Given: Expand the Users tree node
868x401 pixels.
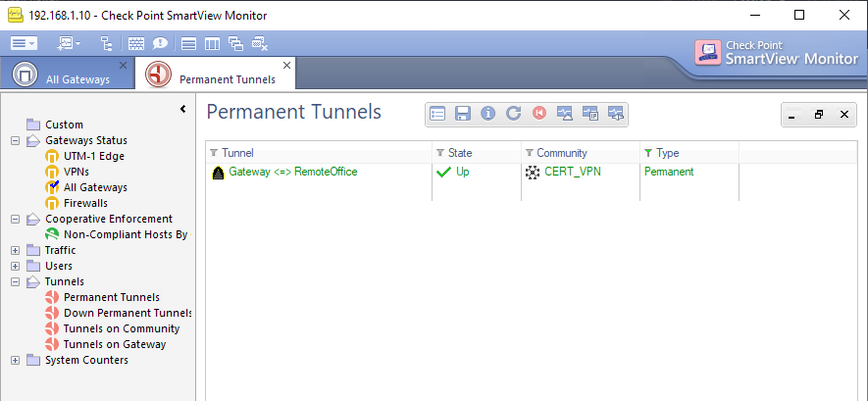Looking at the screenshot, I should [x=16, y=266].
